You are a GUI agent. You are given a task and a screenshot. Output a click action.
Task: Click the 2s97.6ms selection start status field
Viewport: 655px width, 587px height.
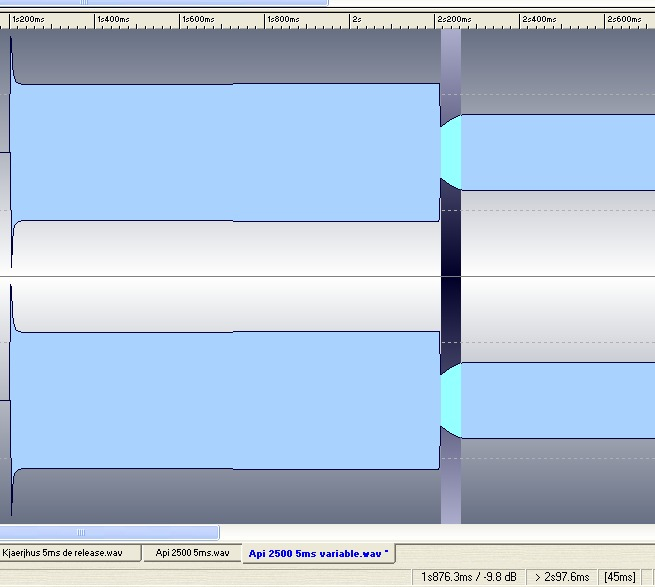pos(565,577)
